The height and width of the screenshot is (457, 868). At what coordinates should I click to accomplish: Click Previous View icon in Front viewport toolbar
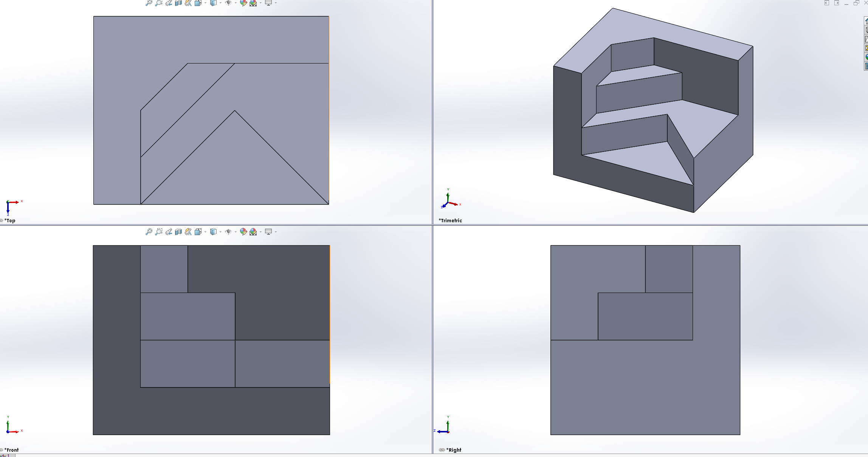coord(169,232)
